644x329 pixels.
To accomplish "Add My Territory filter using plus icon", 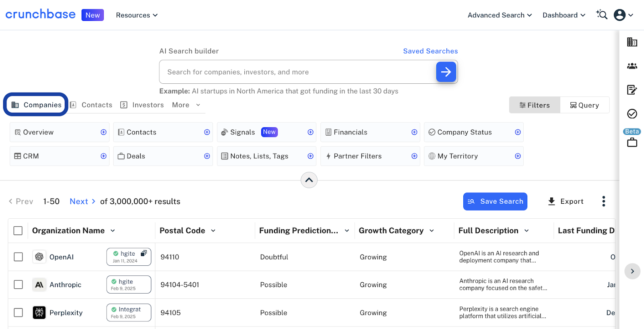I will [x=518, y=156].
